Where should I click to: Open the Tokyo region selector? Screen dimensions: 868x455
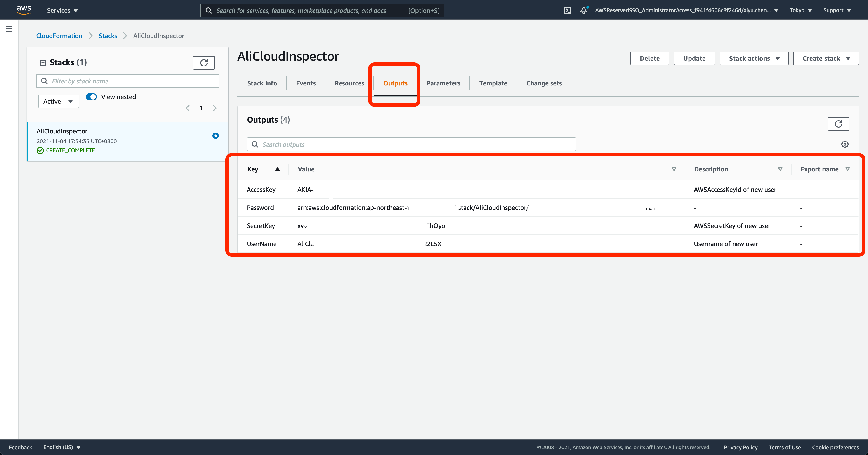[x=801, y=10]
